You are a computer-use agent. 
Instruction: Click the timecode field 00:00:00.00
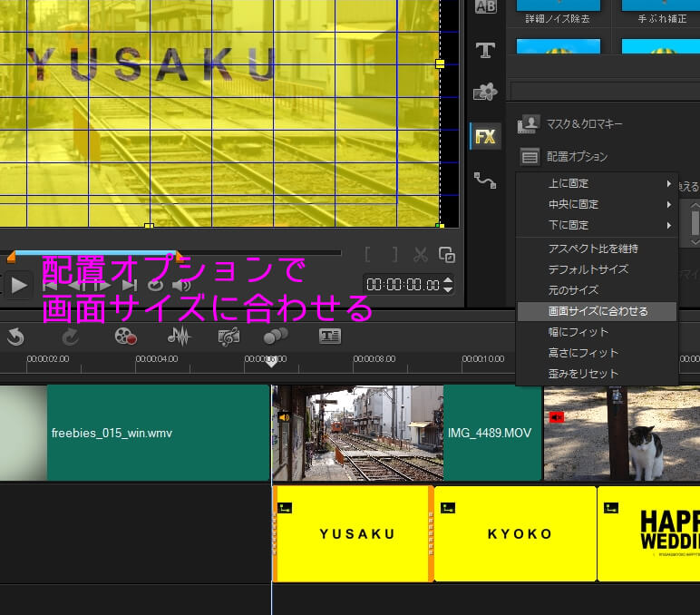403,285
